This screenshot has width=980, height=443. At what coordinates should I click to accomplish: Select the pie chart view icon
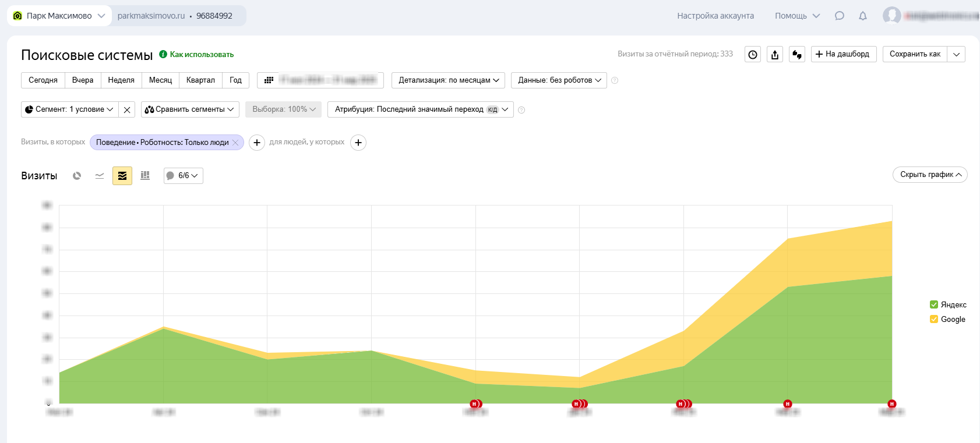(x=77, y=176)
